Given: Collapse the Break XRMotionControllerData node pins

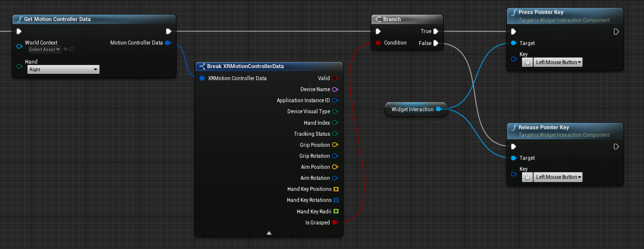Looking at the screenshot, I should (x=269, y=232).
